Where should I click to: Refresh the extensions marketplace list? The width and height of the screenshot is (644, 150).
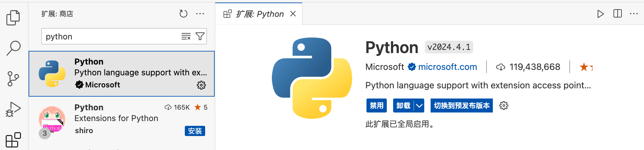pos(183,14)
